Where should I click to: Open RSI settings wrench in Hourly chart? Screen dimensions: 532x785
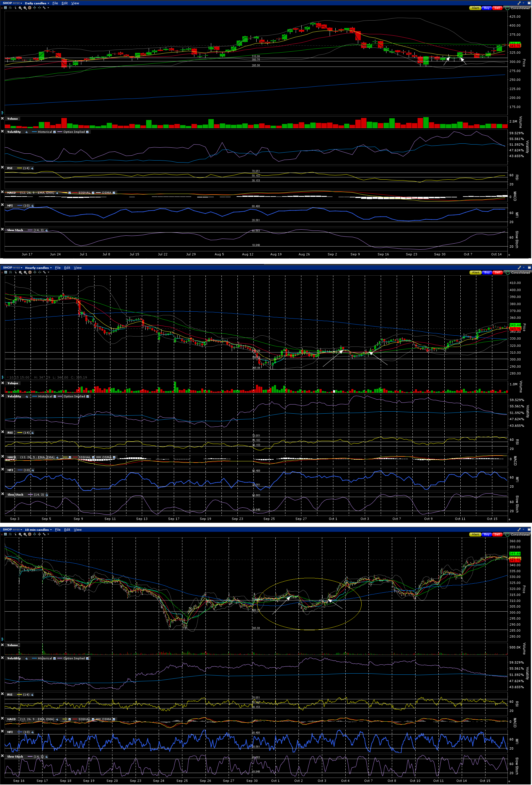tap(33, 433)
